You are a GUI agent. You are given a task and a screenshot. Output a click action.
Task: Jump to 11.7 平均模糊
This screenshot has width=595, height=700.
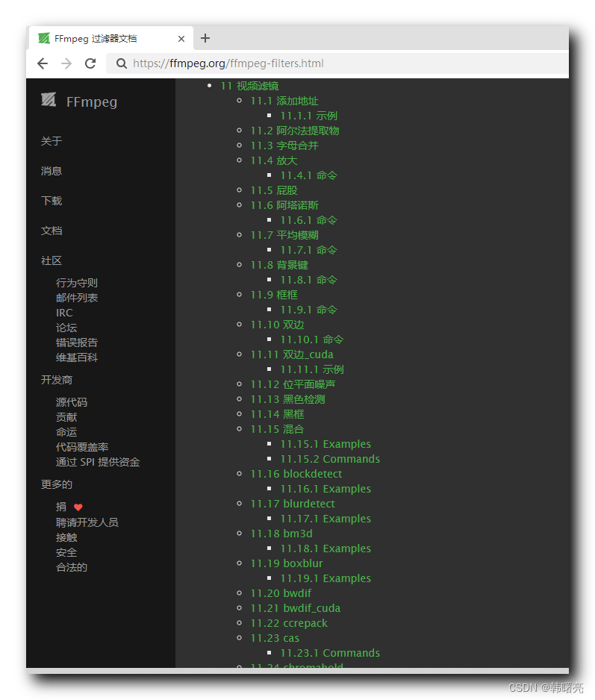[284, 235]
